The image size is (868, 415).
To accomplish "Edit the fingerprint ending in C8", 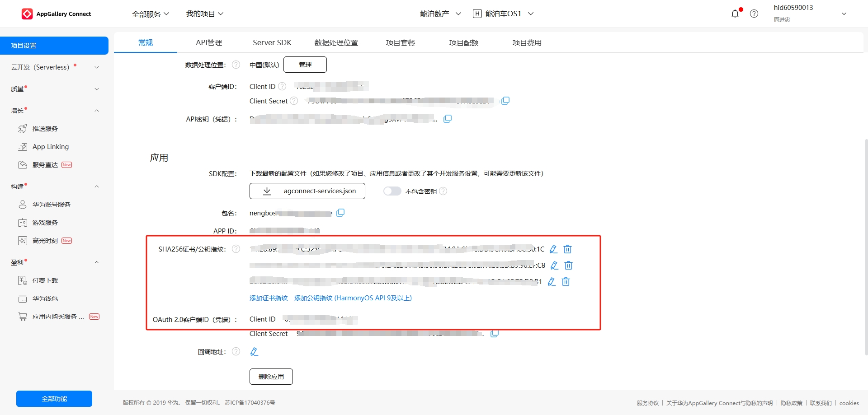I will tap(554, 265).
